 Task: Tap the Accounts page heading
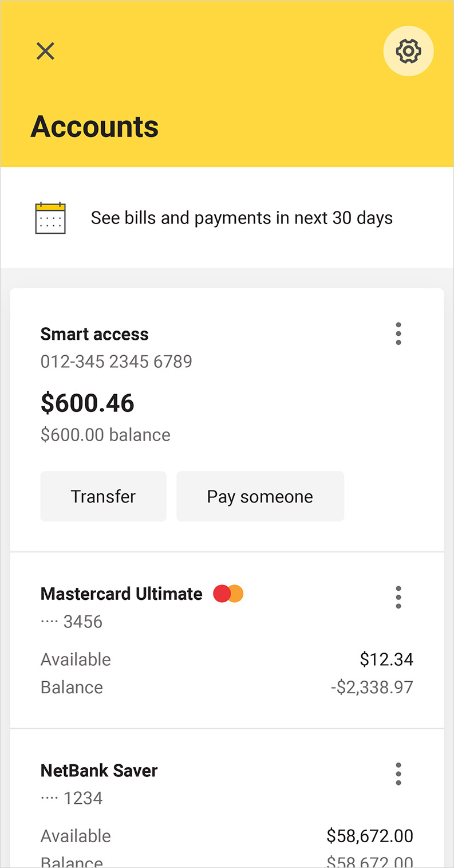pos(94,127)
